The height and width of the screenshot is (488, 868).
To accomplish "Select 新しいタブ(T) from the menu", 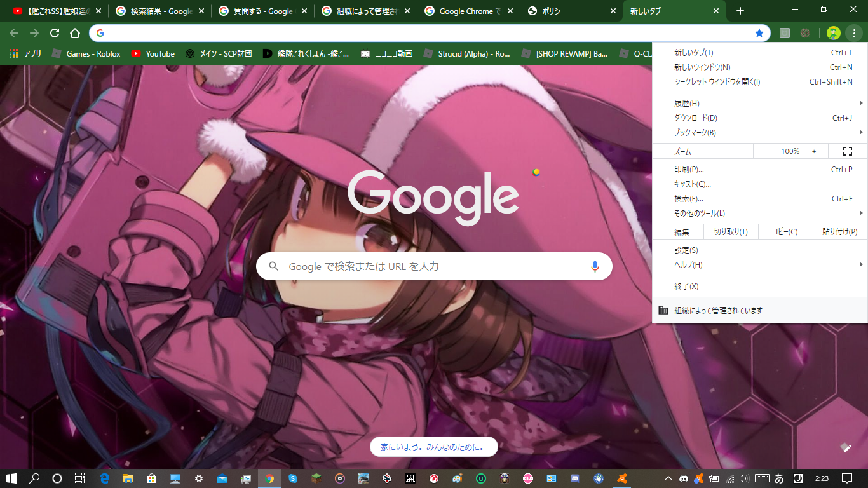I will 760,52.
